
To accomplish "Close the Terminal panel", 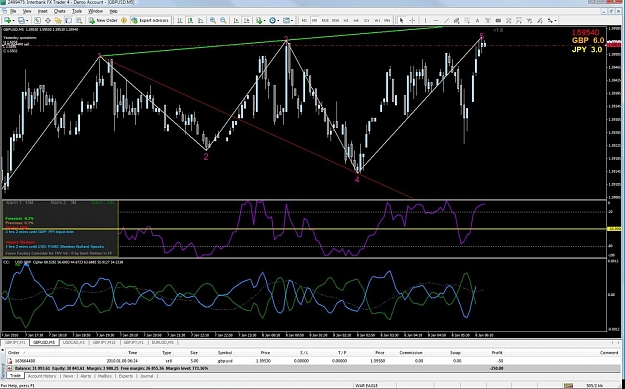I will pyautogui.click(x=3, y=349).
